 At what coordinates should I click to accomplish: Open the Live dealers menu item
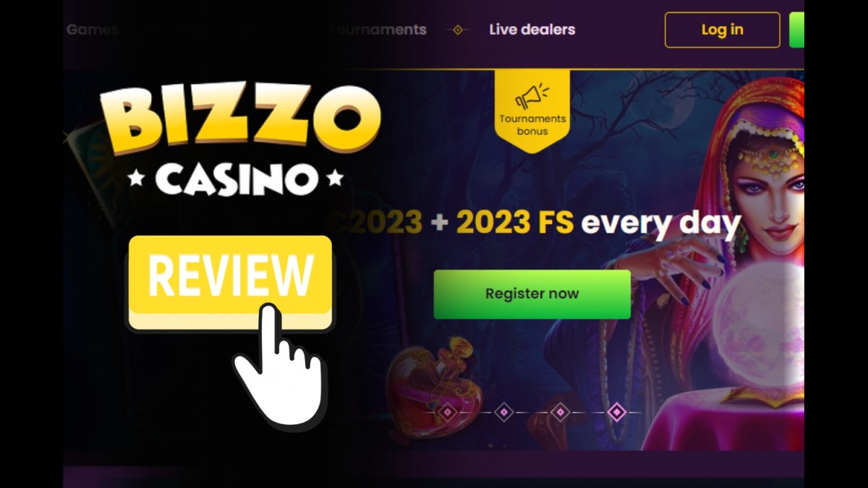[532, 30]
